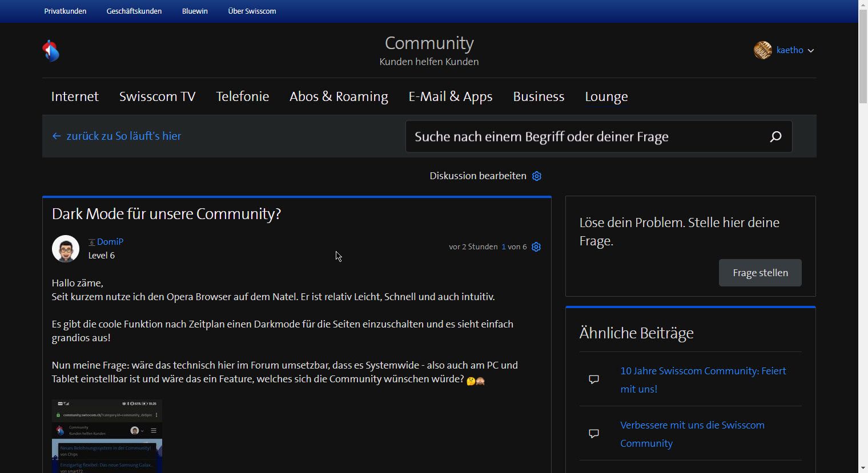Click the search magnifier icon
Image resolution: width=868 pixels, height=473 pixels.
point(775,136)
